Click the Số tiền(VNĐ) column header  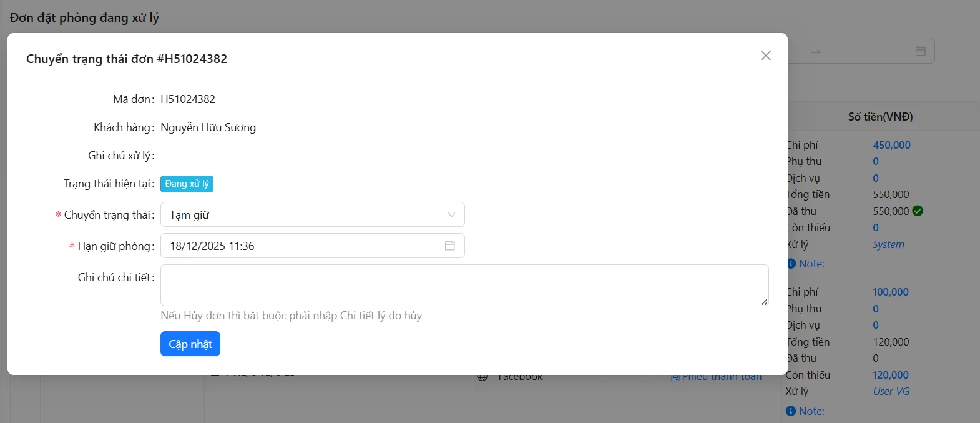coord(880,117)
